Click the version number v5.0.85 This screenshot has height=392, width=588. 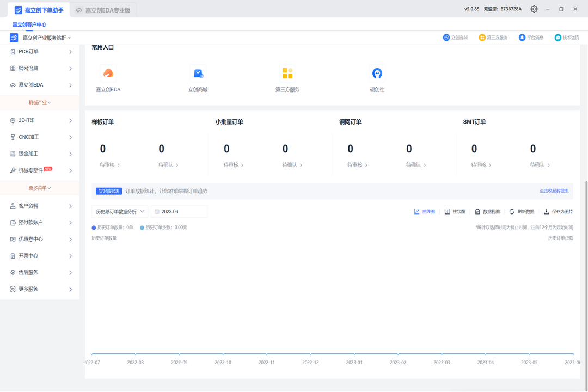pyautogui.click(x=471, y=9)
